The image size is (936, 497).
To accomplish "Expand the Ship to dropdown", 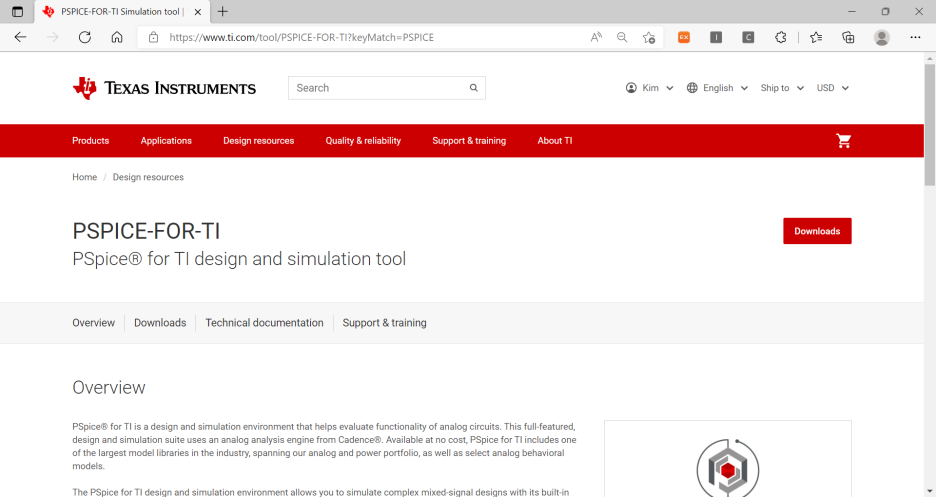I will (782, 88).
